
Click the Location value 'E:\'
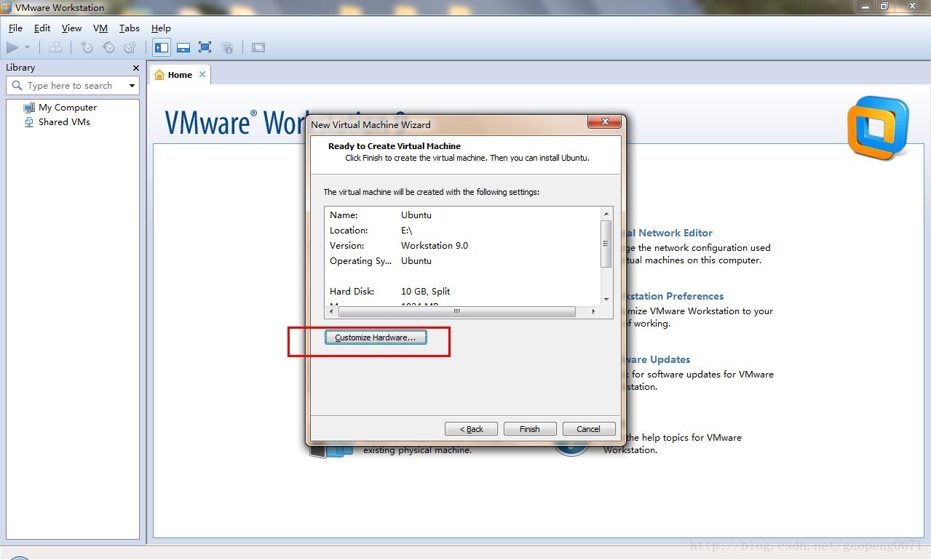point(407,231)
